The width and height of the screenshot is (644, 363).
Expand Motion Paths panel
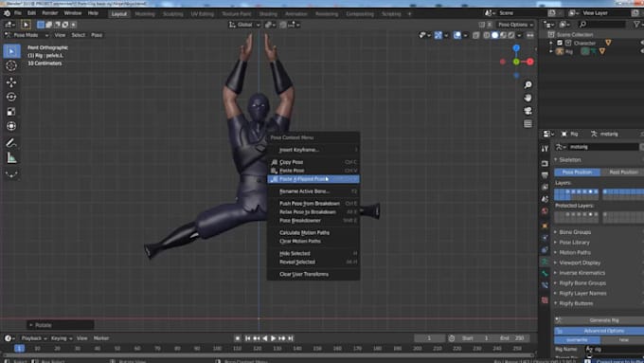pos(575,253)
